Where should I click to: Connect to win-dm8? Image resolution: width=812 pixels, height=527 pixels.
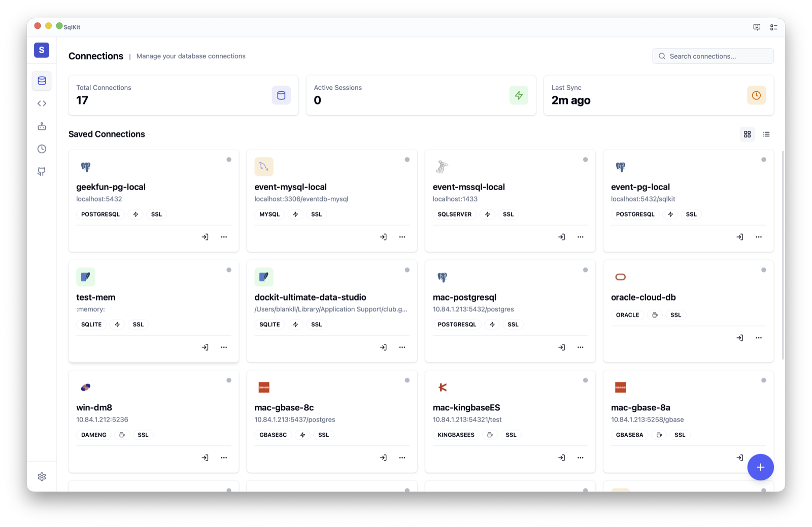tap(205, 458)
